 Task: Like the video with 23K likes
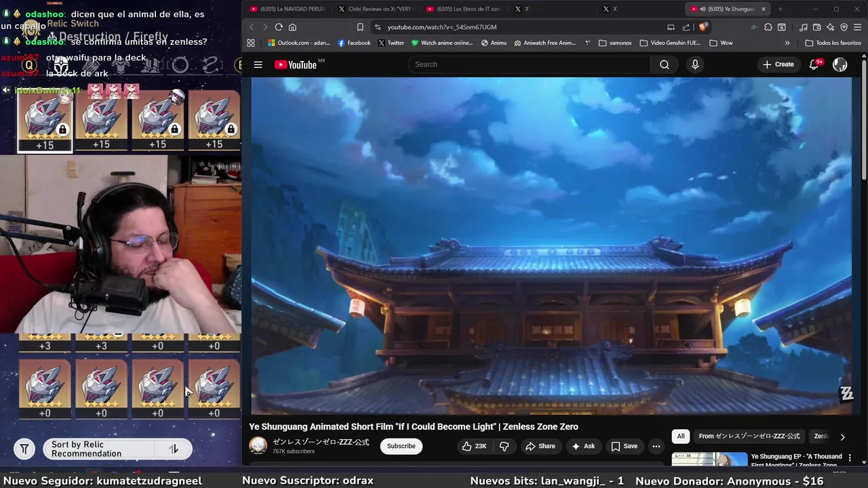473,446
